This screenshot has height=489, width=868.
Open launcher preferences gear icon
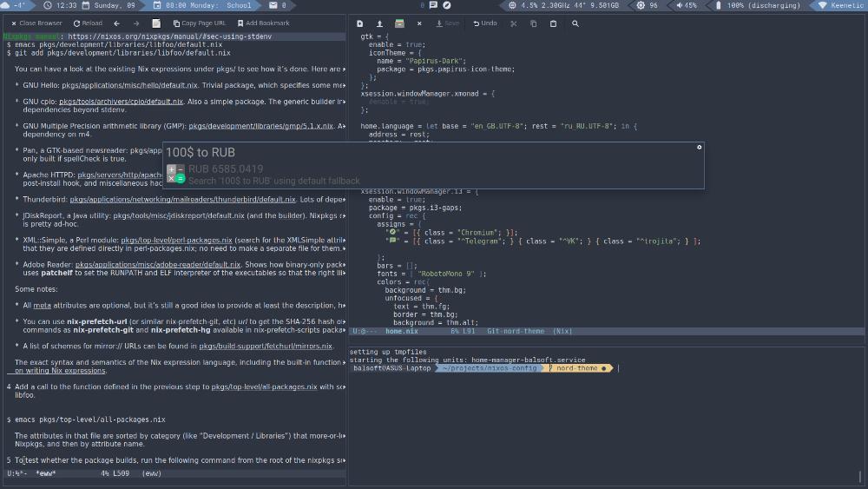699,148
